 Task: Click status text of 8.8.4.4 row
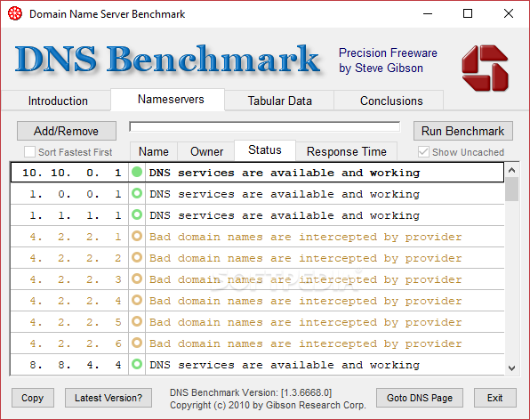point(285,365)
